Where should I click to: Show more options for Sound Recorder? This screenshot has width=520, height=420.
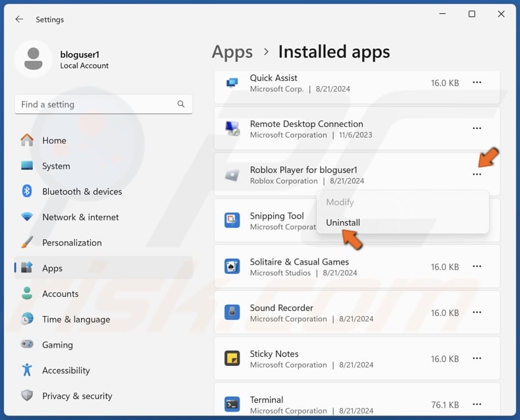pyautogui.click(x=477, y=313)
